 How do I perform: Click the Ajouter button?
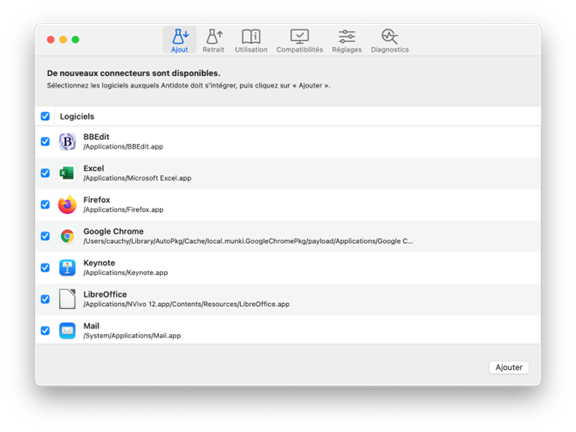(509, 367)
